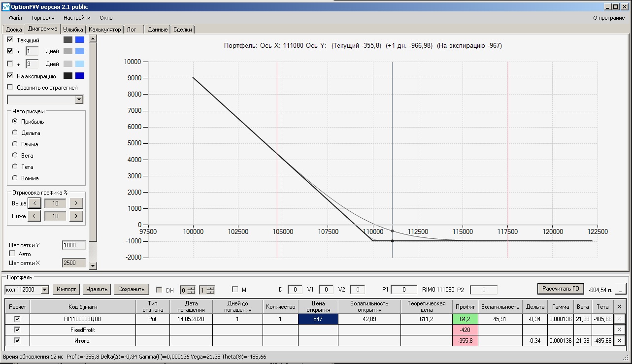Image resolution: width=632 pixels, height=364 pixels.
Task: Click the Сохранить button
Action: pos(131,289)
